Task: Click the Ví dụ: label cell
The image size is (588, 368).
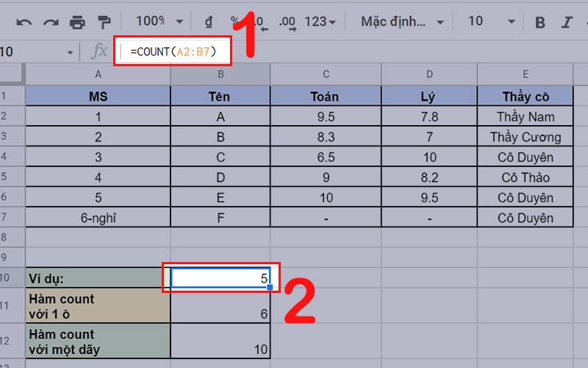Action: [x=98, y=278]
